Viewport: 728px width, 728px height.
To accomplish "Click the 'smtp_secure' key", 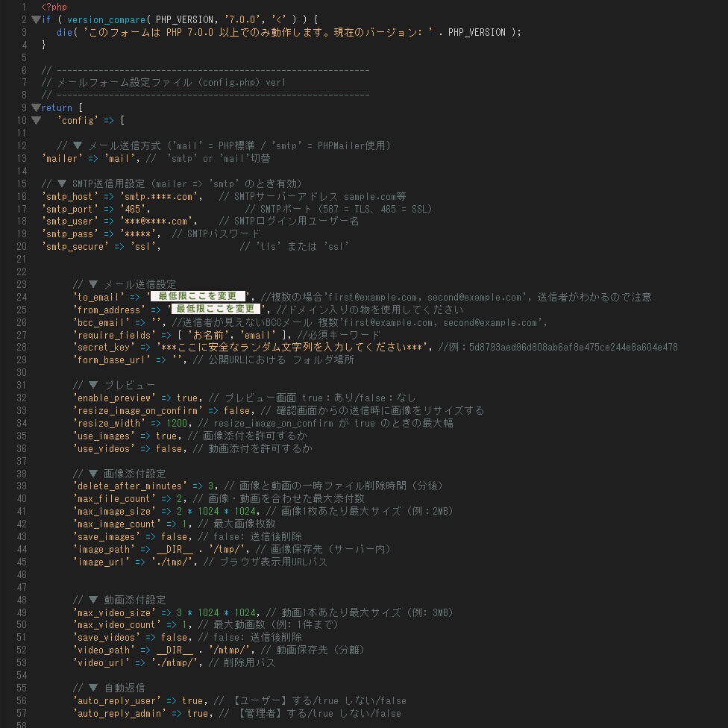I will pyautogui.click(x=75, y=247).
